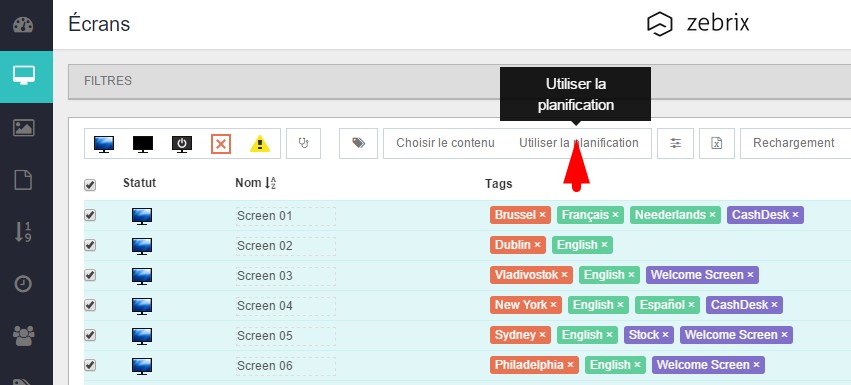Edit the Screen 02 name field

pyautogui.click(x=285, y=246)
